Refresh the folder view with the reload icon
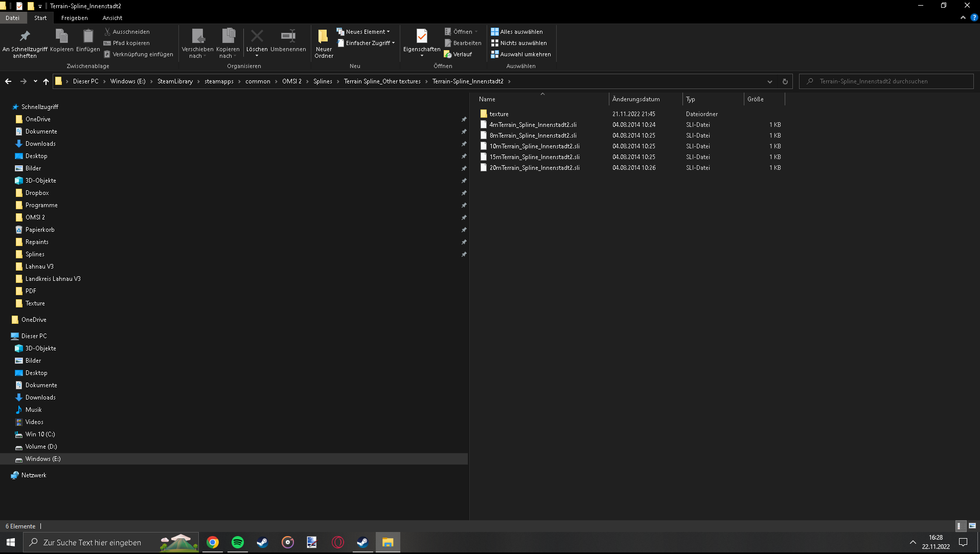Screen dimensions: 980x554 (785, 81)
